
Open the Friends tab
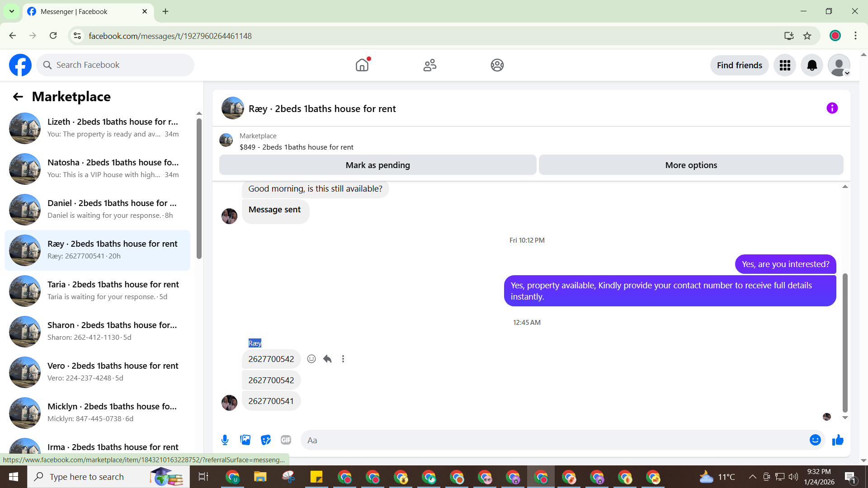click(429, 66)
